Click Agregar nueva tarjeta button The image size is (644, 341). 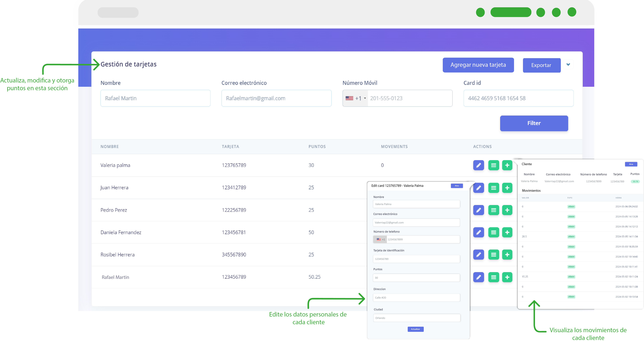[478, 65]
